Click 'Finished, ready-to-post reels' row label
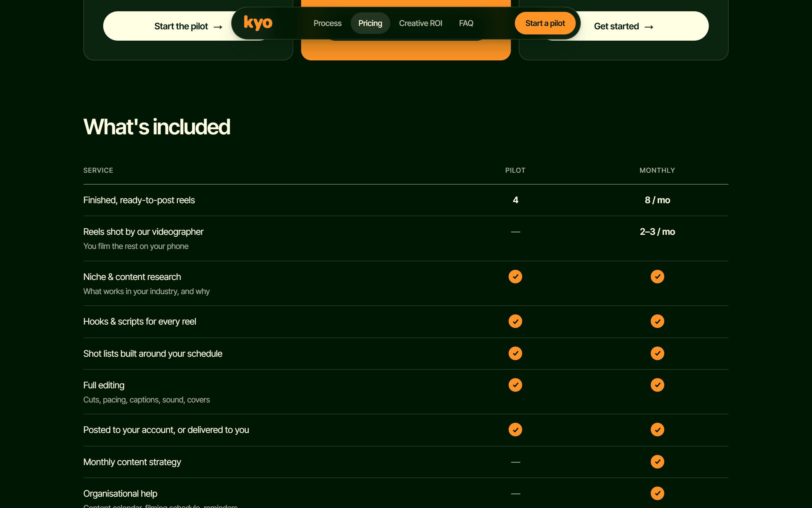 tap(139, 200)
